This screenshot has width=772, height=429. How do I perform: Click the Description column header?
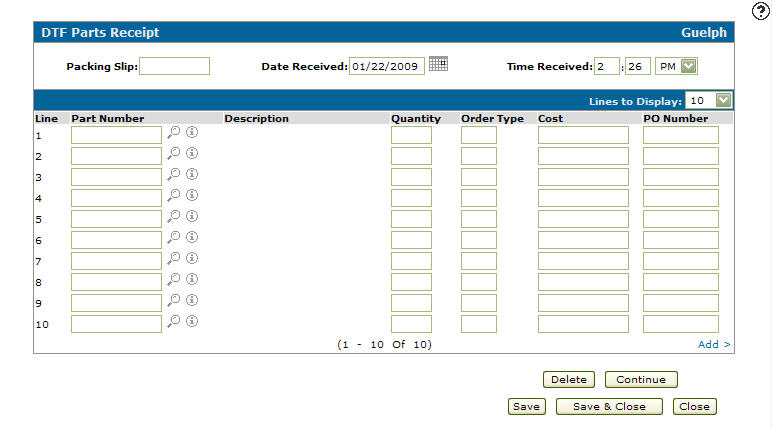click(257, 118)
